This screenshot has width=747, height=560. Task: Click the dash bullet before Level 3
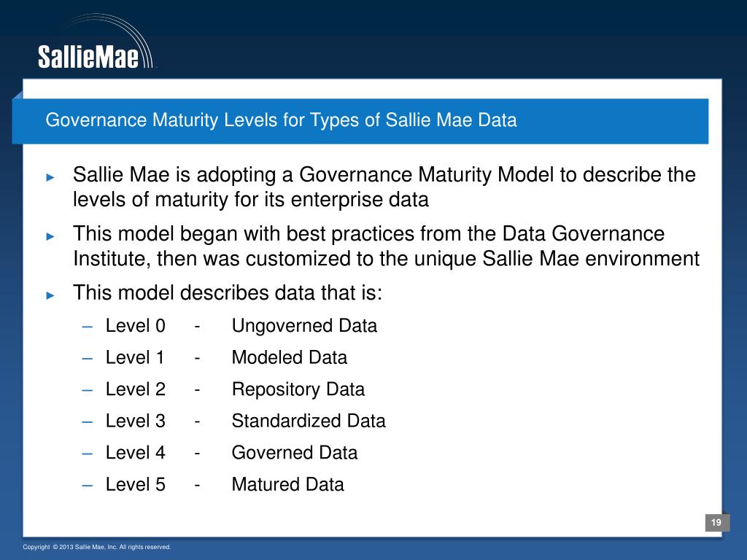pyautogui.click(x=88, y=422)
